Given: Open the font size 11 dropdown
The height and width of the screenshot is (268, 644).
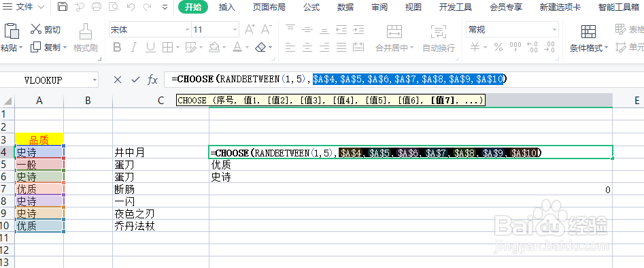Looking at the screenshot, I should pyautogui.click(x=235, y=30).
